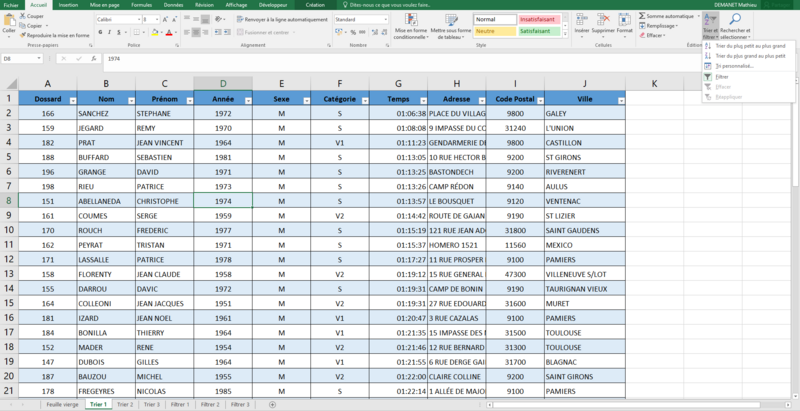Expand the cell styles gallery
The image size is (800, 411).
(x=565, y=34)
